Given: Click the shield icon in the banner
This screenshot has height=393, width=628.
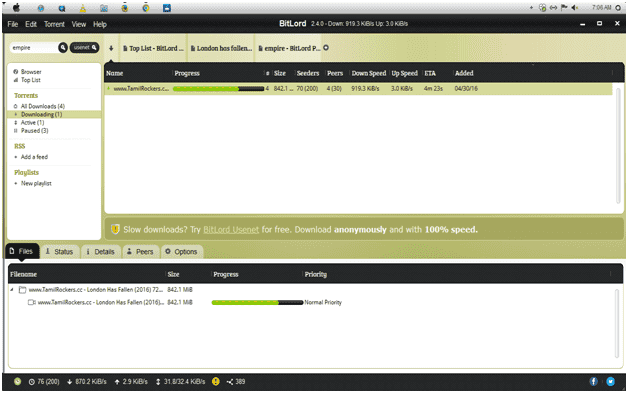Looking at the screenshot, I should [x=115, y=229].
